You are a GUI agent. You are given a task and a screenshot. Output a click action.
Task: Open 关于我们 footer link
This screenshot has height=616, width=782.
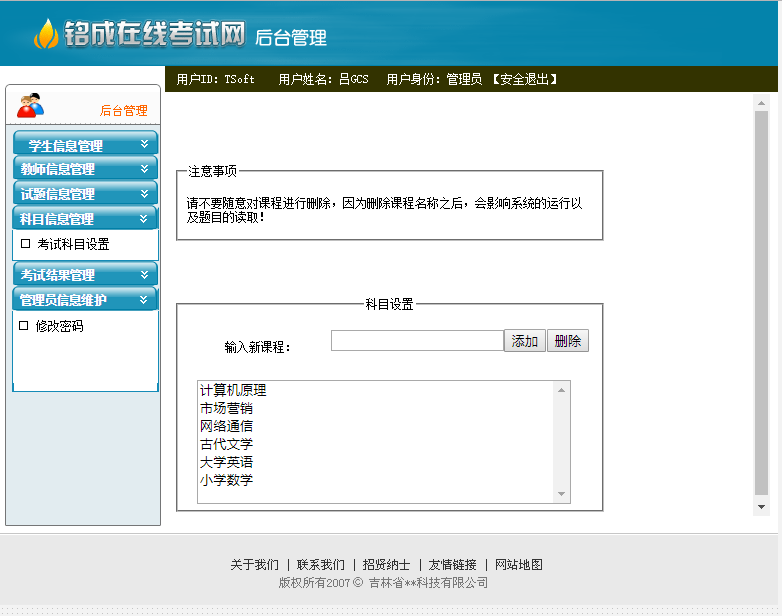click(254, 565)
